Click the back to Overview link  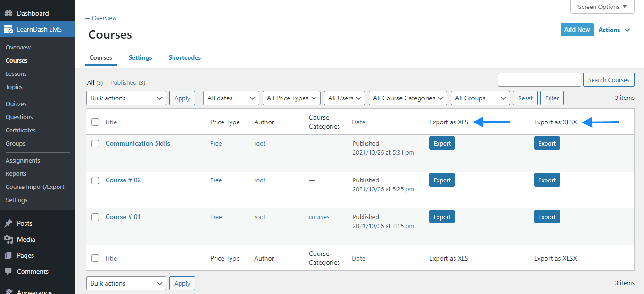(x=101, y=18)
